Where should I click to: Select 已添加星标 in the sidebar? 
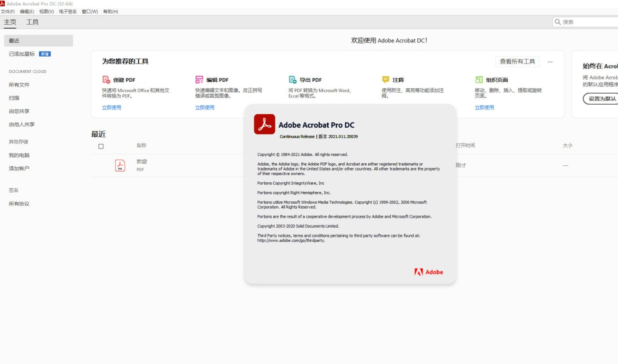[22, 54]
